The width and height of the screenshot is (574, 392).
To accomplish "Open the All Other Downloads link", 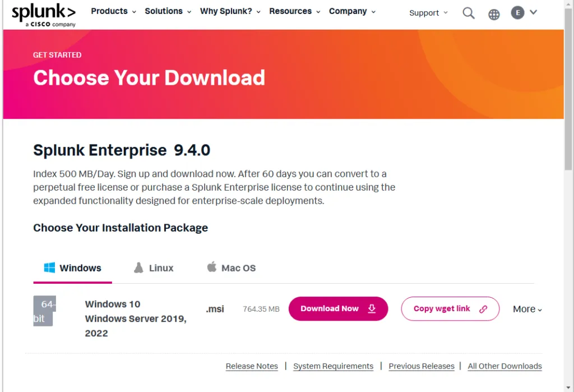I will tap(505, 366).
